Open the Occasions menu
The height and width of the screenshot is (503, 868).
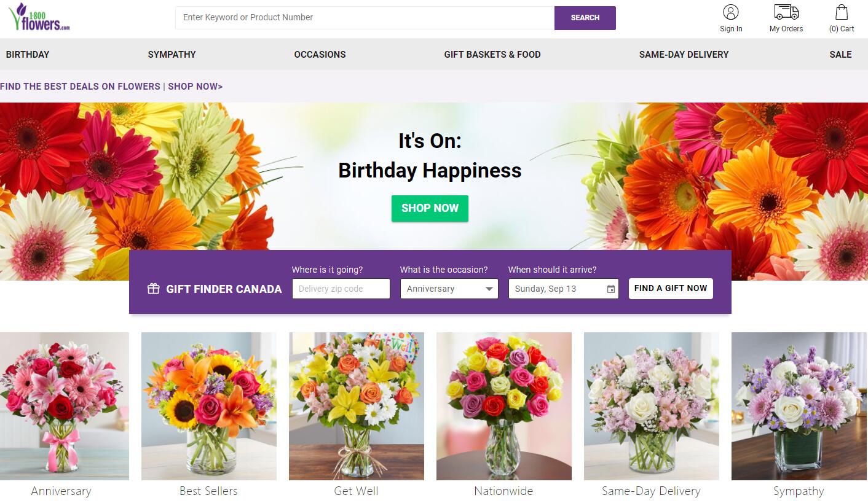click(x=320, y=55)
